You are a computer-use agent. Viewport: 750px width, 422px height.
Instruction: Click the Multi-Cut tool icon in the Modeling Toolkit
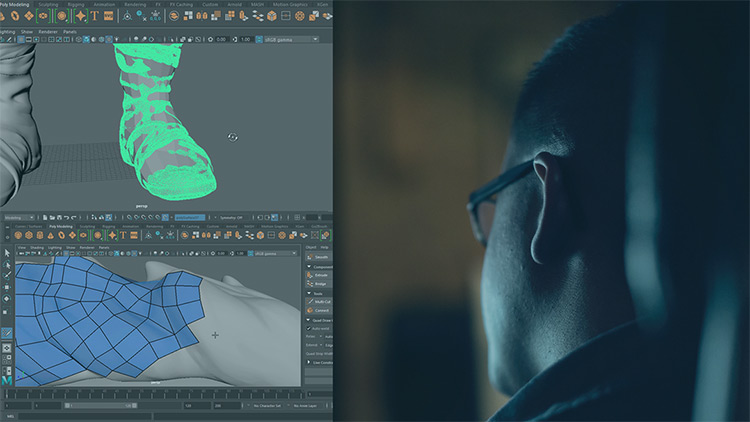[310, 301]
